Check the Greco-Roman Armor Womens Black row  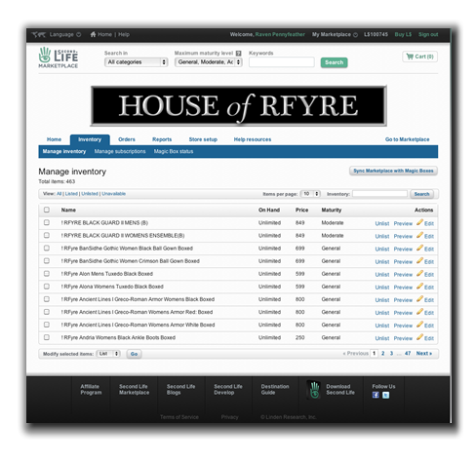pos(47,299)
